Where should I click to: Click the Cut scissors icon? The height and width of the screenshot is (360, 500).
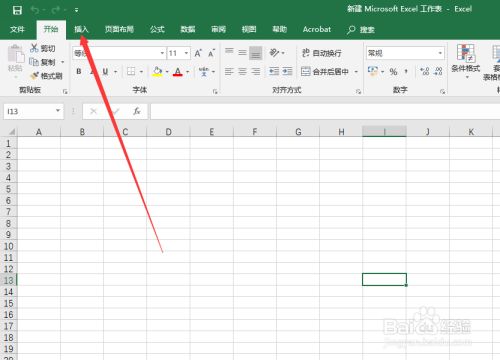click(34, 48)
